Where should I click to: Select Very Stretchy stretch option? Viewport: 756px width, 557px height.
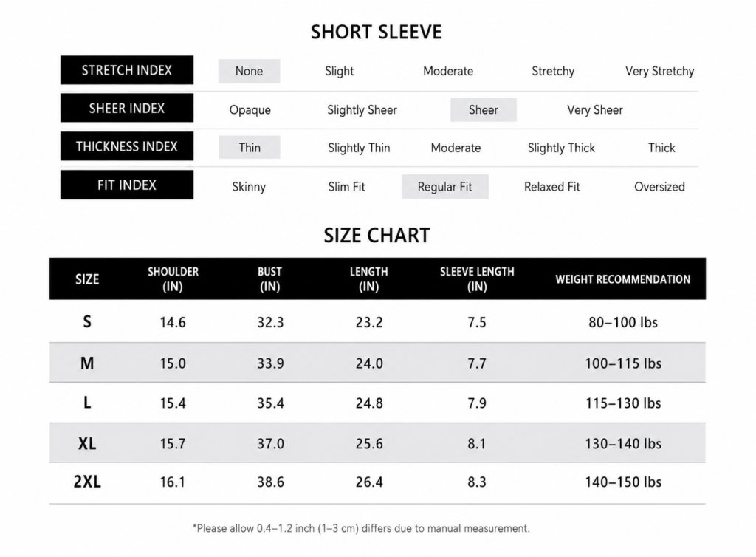pyautogui.click(x=659, y=72)
